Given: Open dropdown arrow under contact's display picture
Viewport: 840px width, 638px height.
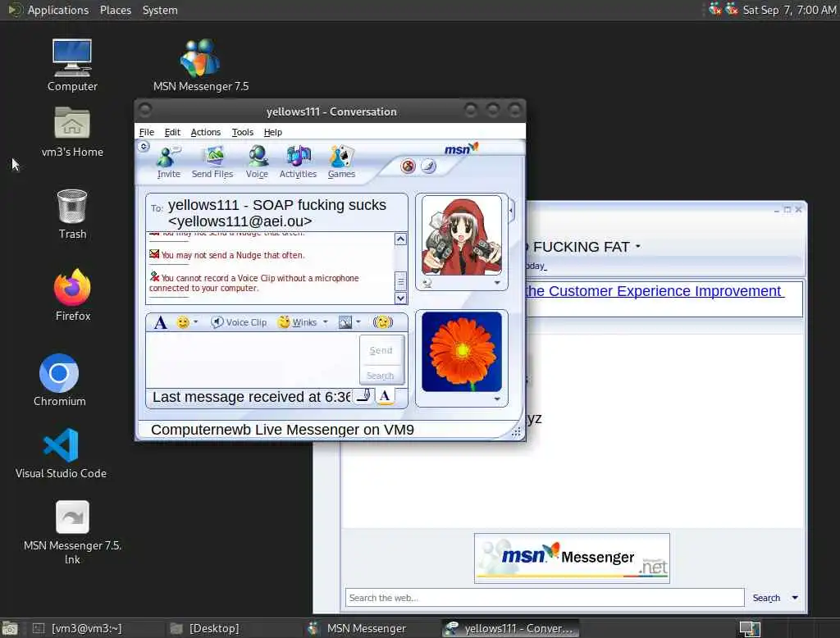Looking at the screenshot, I should tap(497, 283).
